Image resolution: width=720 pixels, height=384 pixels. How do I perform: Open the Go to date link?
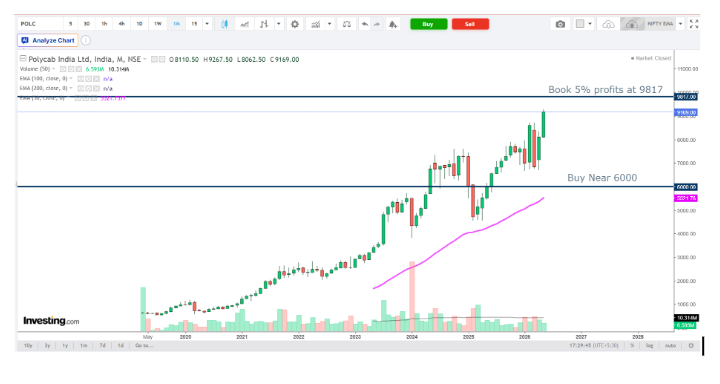(144, 345)
